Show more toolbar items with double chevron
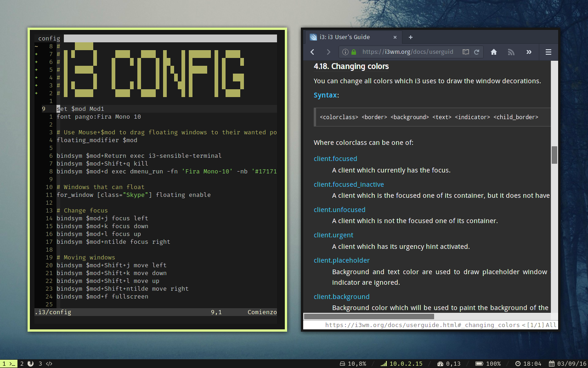 (529, 52)
